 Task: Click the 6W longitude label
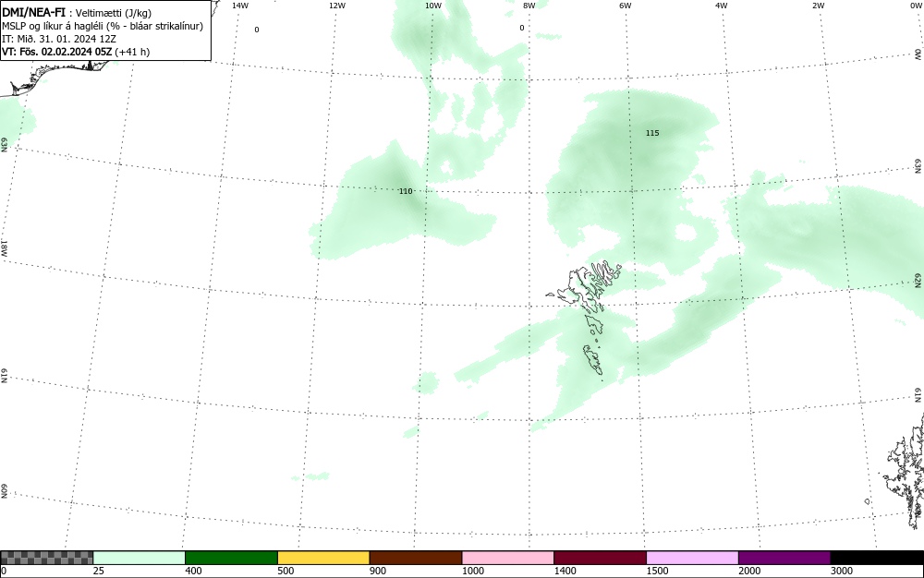click(626, 6)
